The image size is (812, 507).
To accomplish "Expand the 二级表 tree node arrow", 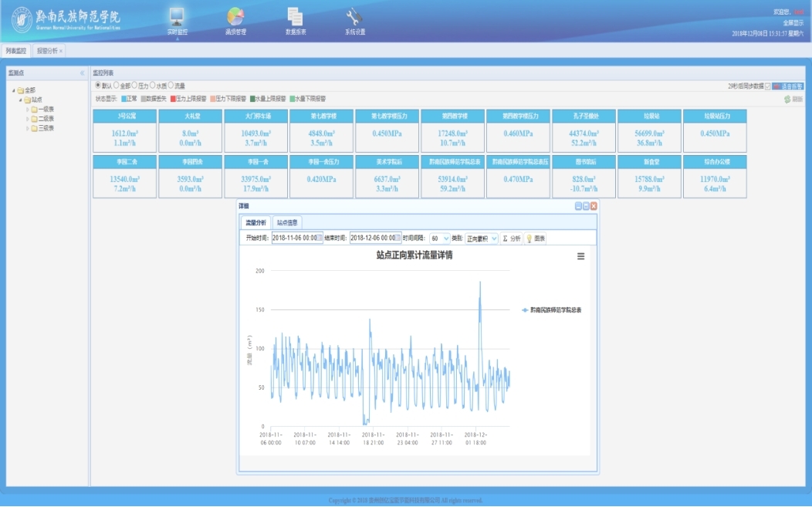I will [28, 119].
